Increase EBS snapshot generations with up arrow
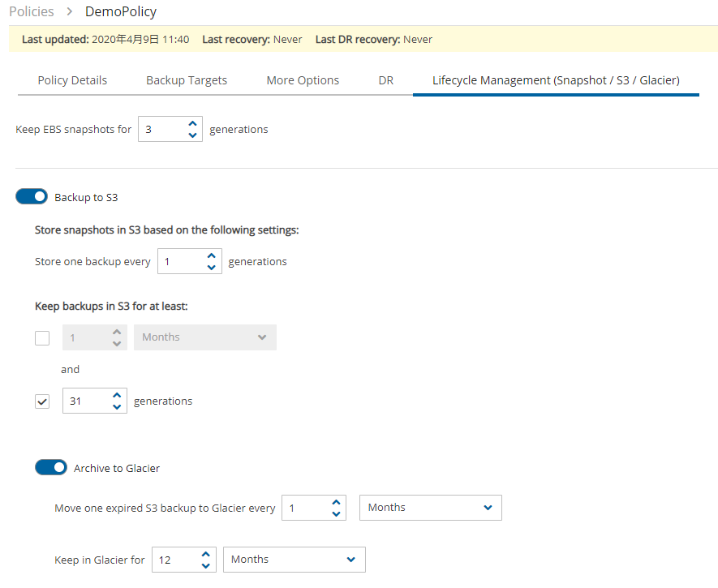The width and height of the screenshot is (718, 588). click(193, 123)
